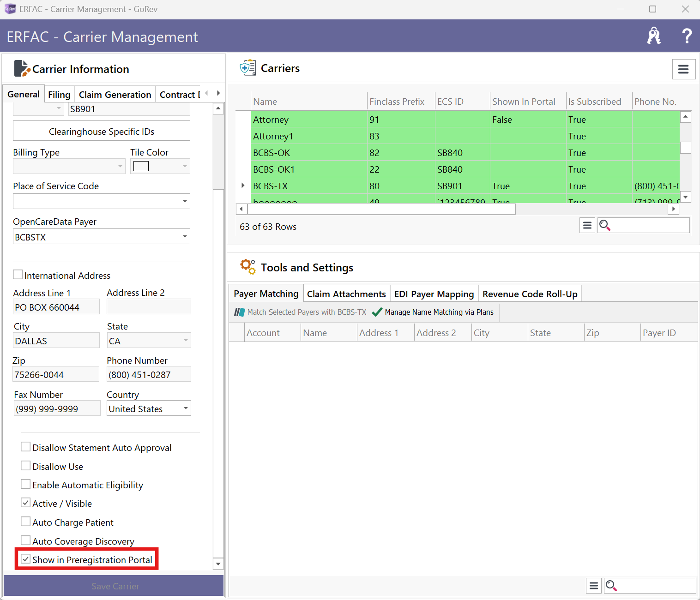Select the BCBS-OK carrier row

pos(465,152)
